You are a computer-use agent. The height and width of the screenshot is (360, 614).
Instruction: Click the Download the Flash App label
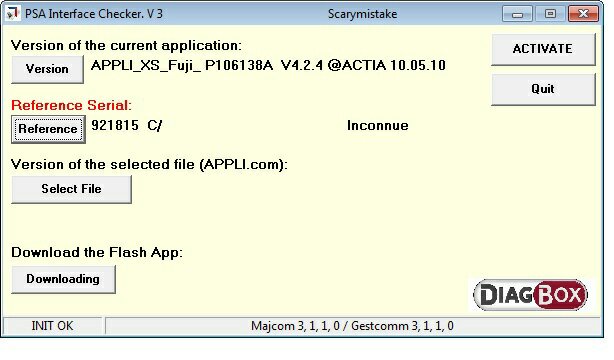[97, 253]
